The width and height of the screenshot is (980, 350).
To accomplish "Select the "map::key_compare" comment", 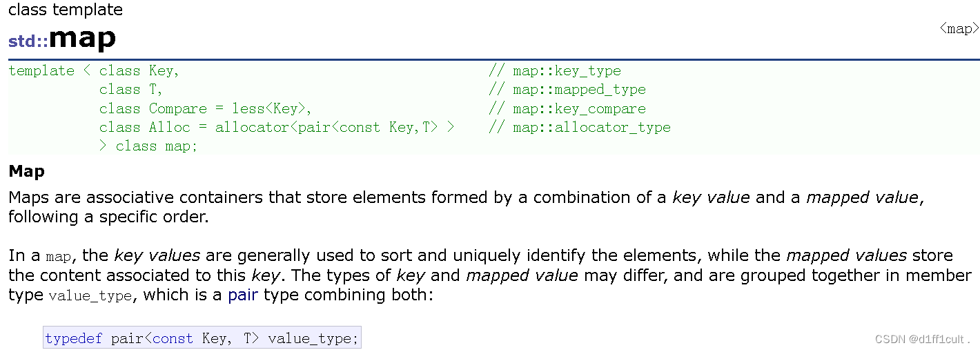I will tap(567, 108).
